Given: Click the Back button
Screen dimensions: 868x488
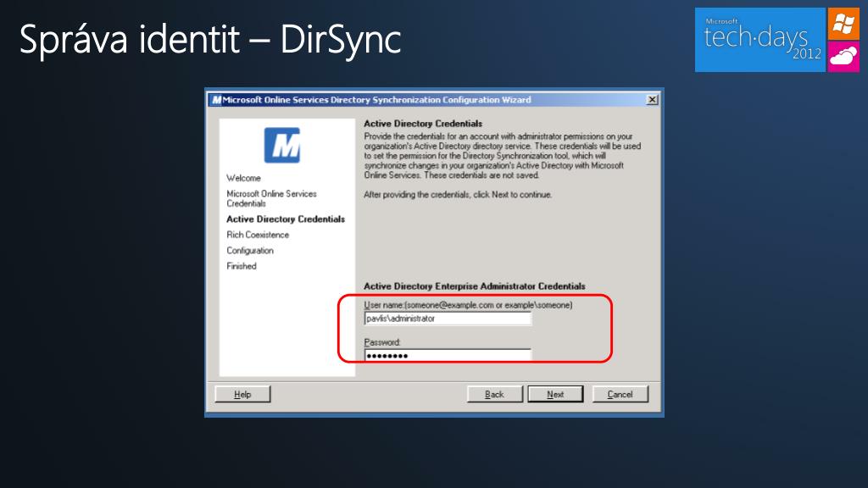Looking at the screenshot, I should (494, 394).
